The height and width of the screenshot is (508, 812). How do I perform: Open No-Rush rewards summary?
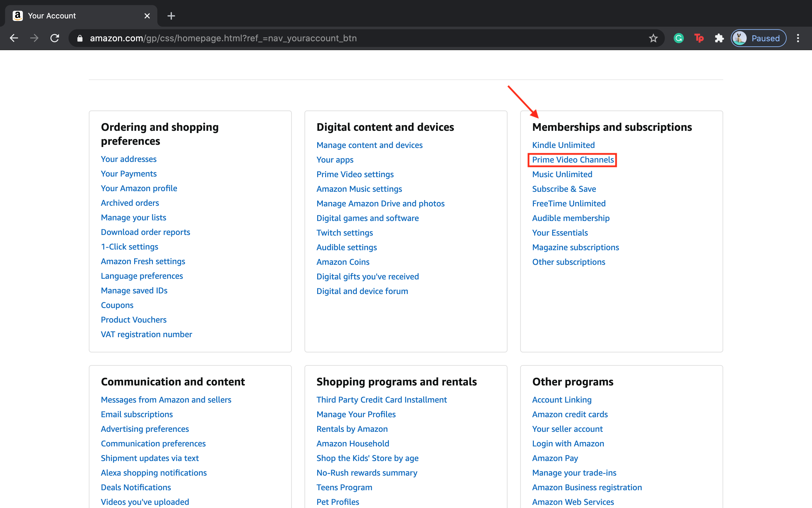pyautogui.click(x=367, y=473)
